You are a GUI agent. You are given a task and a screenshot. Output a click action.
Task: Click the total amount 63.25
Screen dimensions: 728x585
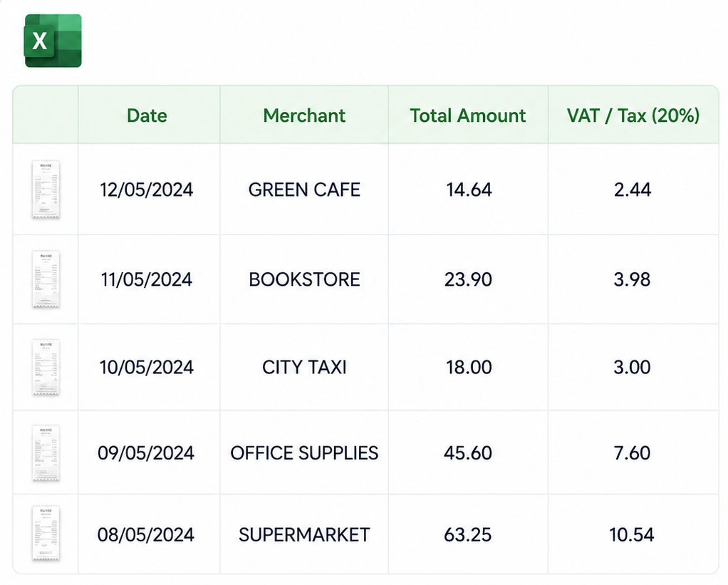[467, 535]
